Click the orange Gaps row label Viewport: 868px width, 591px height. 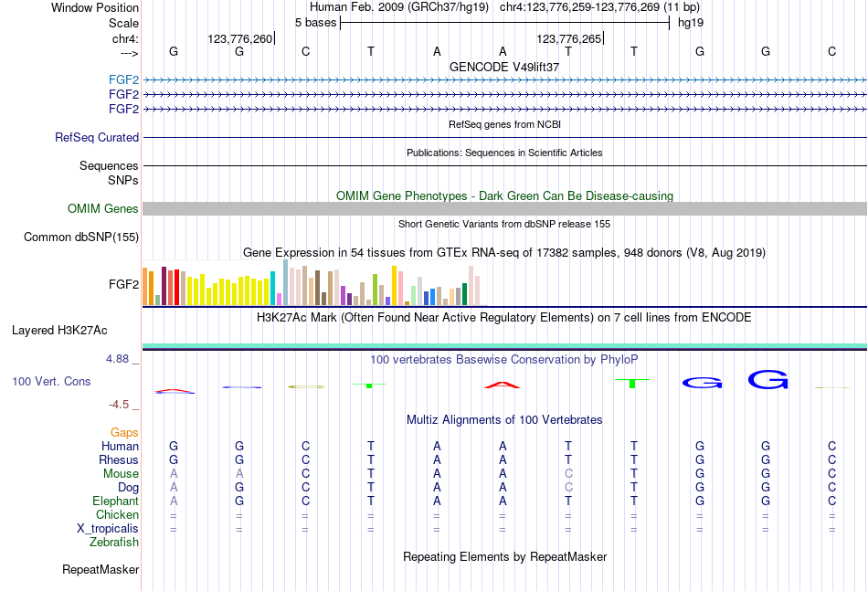124,433
